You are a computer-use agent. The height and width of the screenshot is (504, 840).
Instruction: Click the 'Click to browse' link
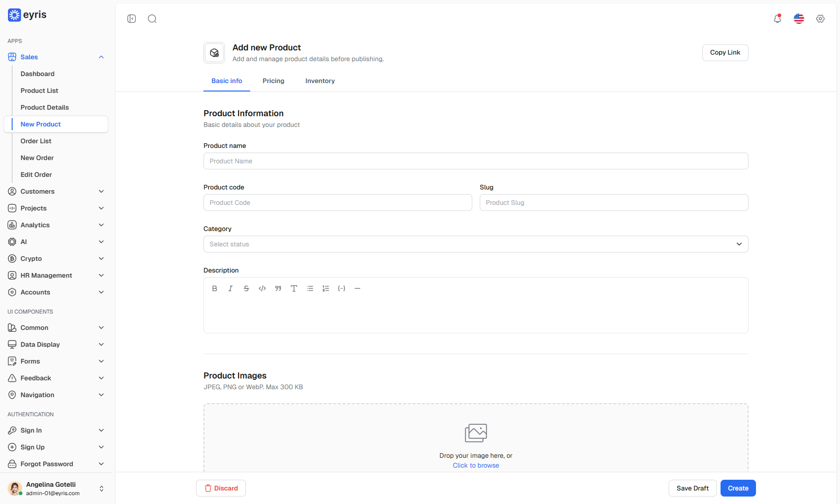(x=476, y=465)
